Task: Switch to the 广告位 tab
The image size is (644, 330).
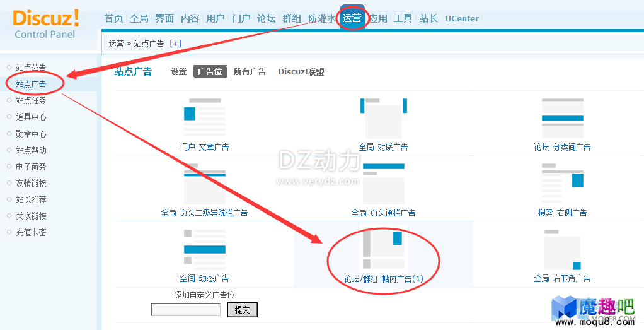Action: pos(210,71)
